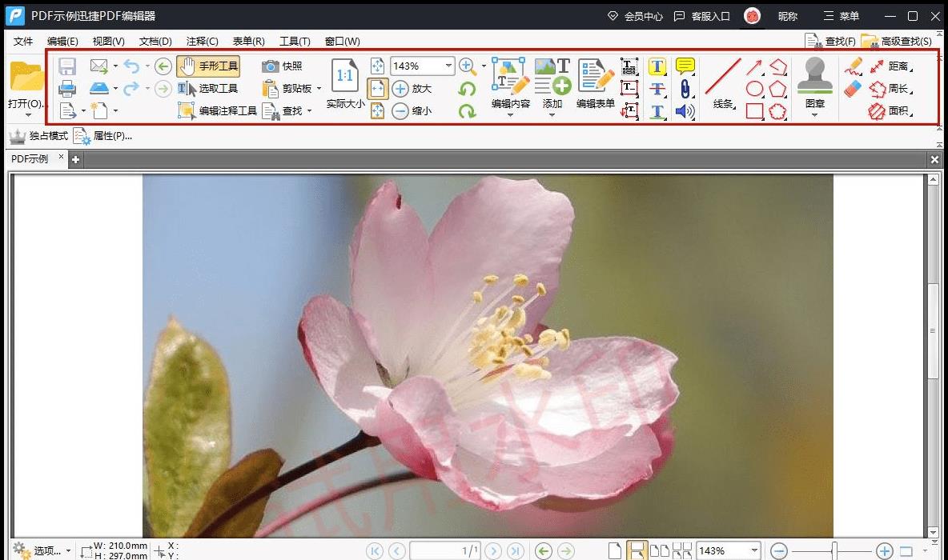Image resolution: width=948 pixels, height=560 pixels.
Task: Pick the circle drawing annotation tool
Action: point(754,88)
